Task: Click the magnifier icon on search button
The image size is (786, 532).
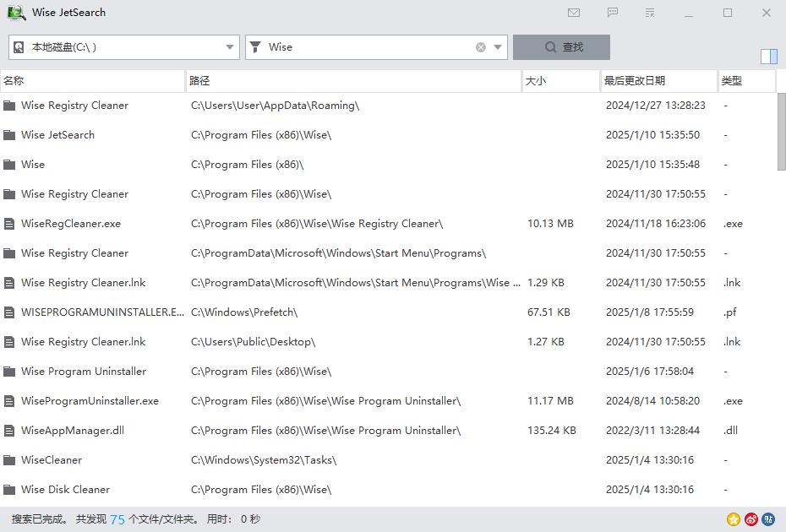Action: 550,47
